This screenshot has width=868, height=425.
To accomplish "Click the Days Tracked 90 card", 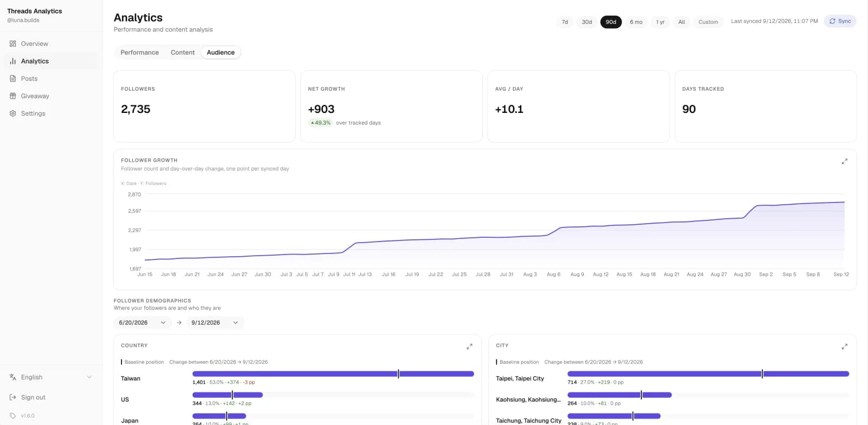I will click(x=765, y=106).
